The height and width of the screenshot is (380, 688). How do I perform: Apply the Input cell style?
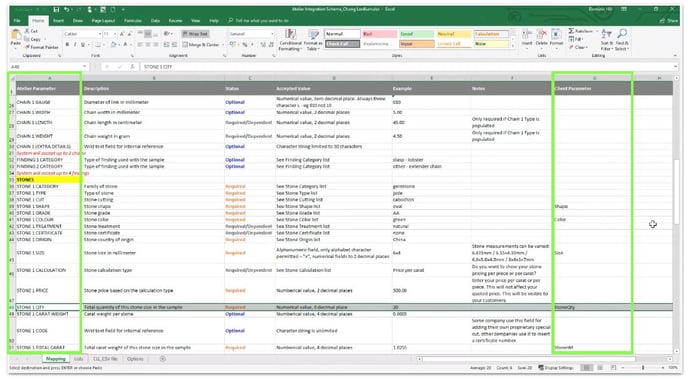tap(416, 44)
